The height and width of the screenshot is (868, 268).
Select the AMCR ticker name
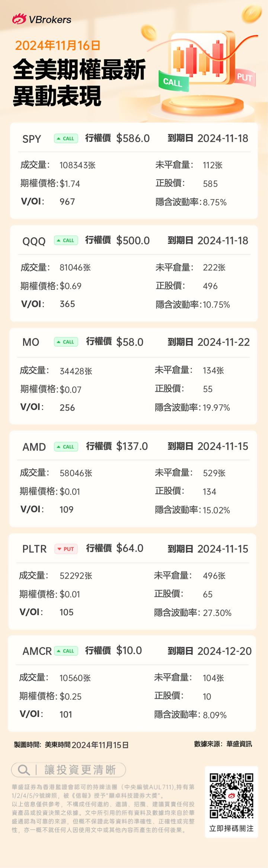[x=37, y=652]
